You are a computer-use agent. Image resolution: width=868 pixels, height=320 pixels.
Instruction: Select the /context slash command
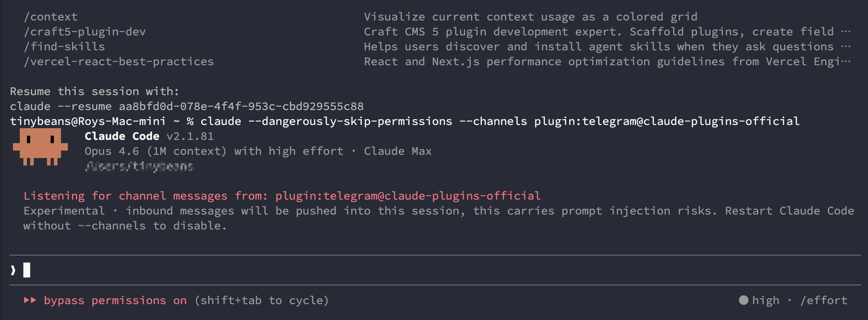(51, 17)
